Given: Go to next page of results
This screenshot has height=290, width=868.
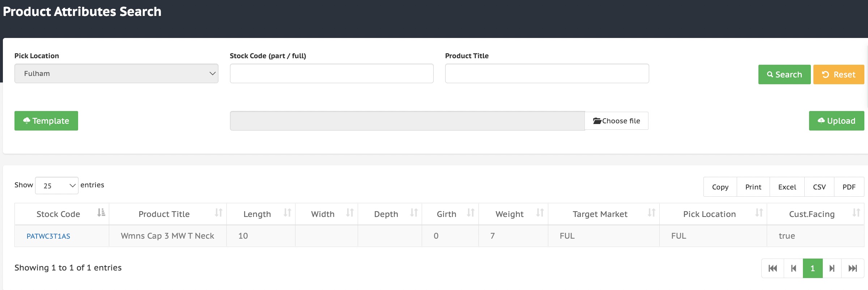Looking at the screenshot, I should pyautogui.click(x=832, y=268).
